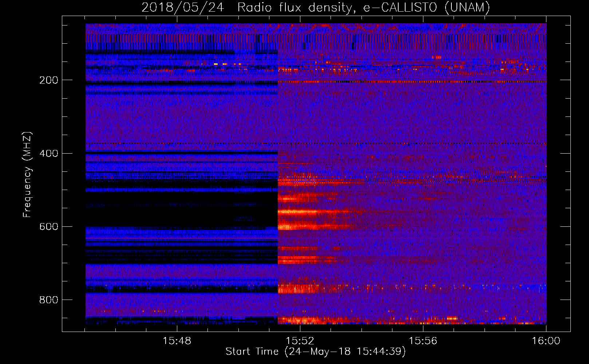Click the "Frequency (MHZ)" axis label
This screenshot has height=364, width=589.
click(27, 174)
